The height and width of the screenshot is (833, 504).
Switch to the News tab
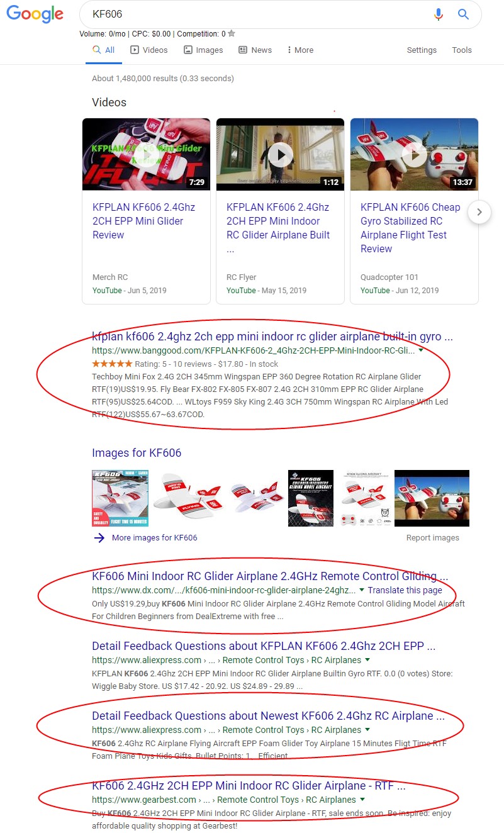(255, 50)
